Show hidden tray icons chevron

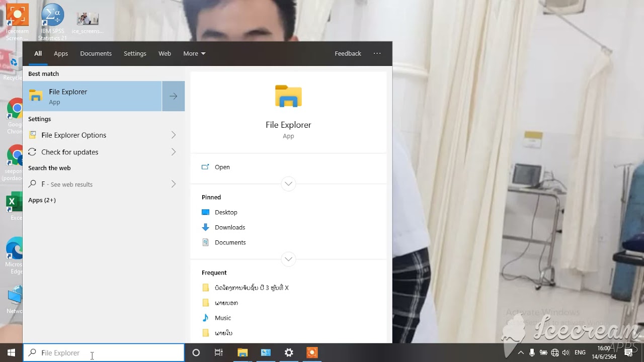pos(521,352)
